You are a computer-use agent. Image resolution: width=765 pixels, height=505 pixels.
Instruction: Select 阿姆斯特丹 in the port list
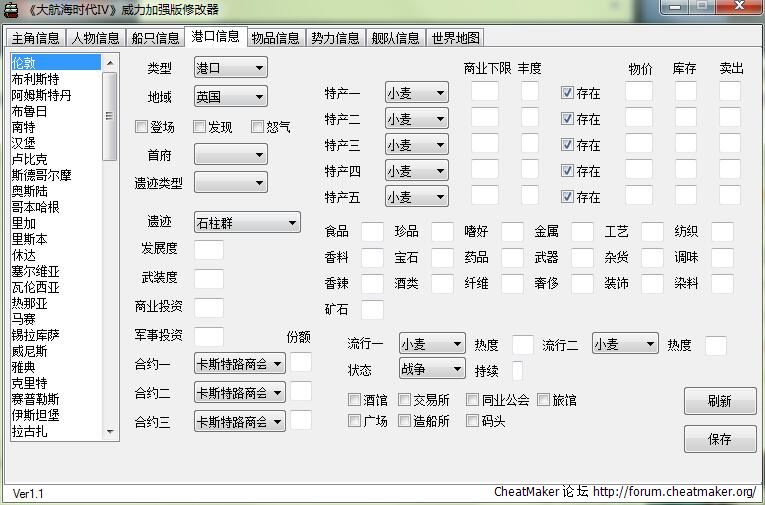[42, 95]
